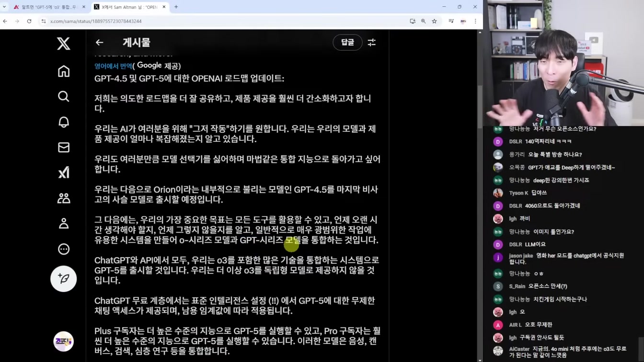Open the X logo home link
The image size is (644, 362).
coord(63,44)
